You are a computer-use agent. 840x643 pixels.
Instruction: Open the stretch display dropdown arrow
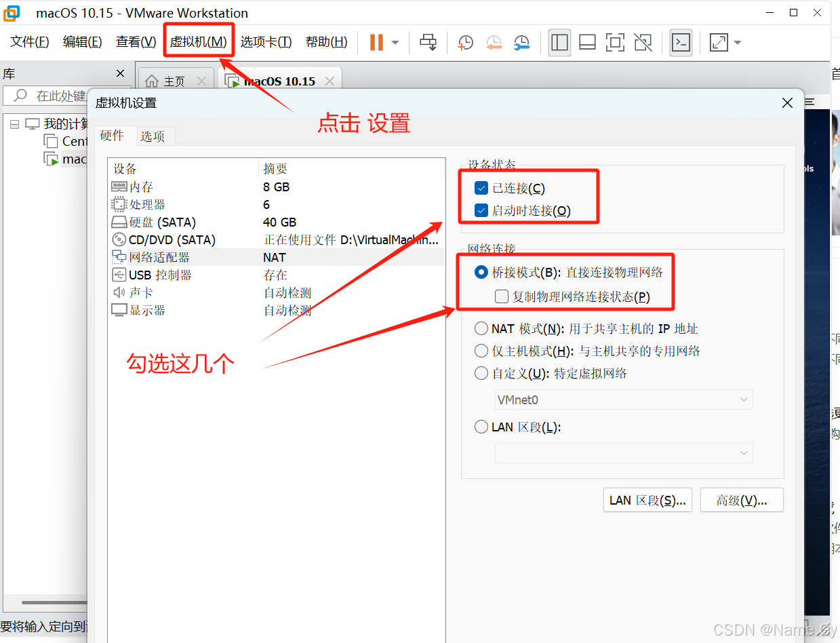pyautogui.click(x=738, y=43)
